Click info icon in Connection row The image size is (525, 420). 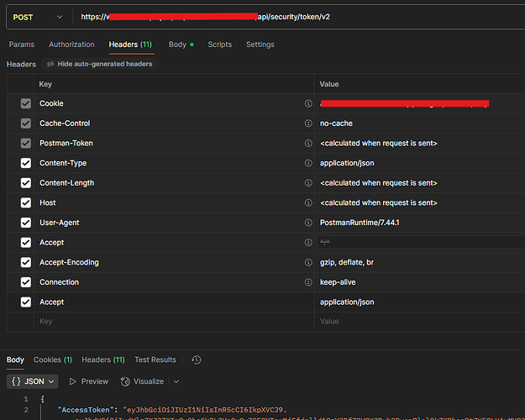[x=308, y=282]
